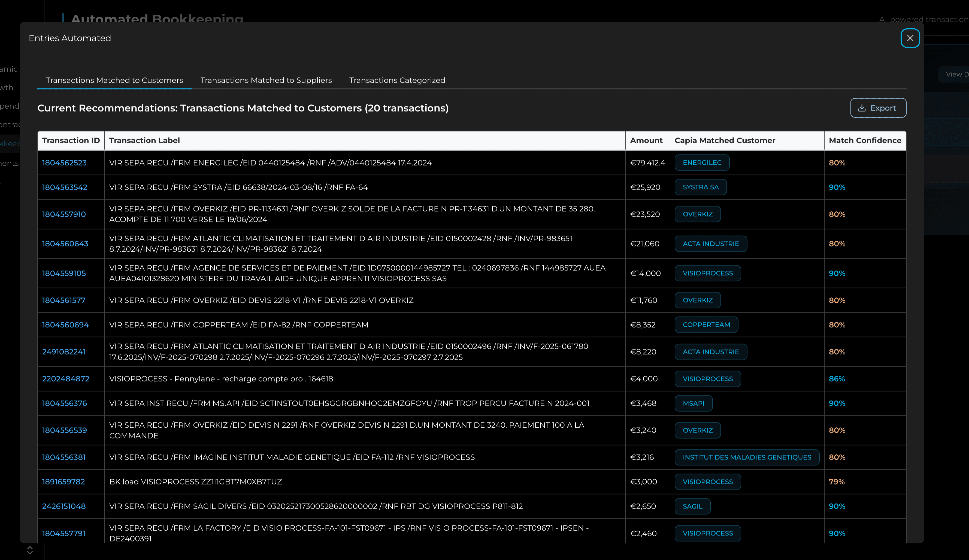Click the Match Confidence column header
This screenshot has height=560, width=969.
pos(865,140)
